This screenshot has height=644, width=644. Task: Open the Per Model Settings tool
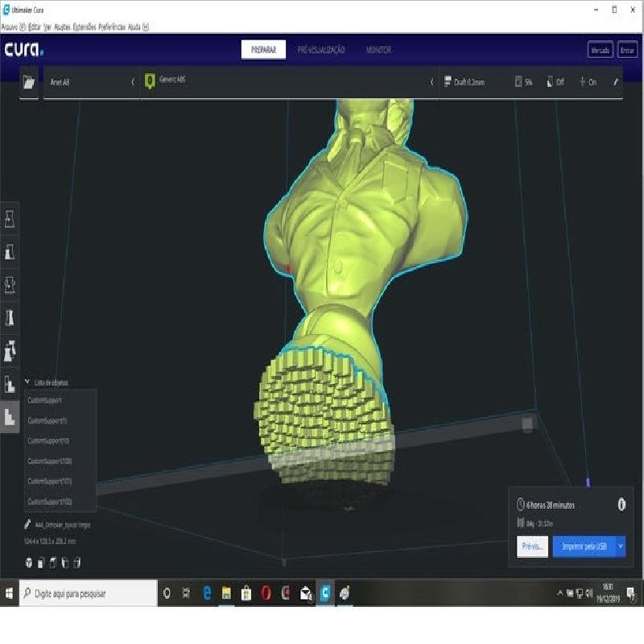10,350
